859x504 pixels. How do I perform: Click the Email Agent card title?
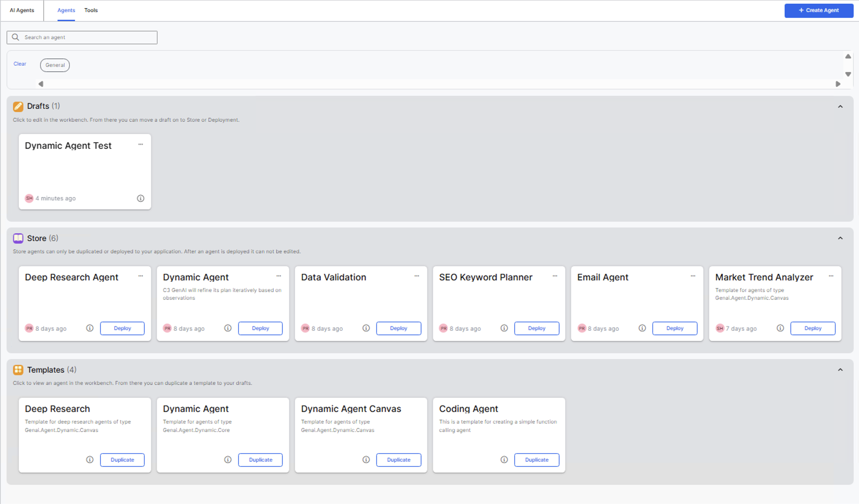[x=602, y=277]
